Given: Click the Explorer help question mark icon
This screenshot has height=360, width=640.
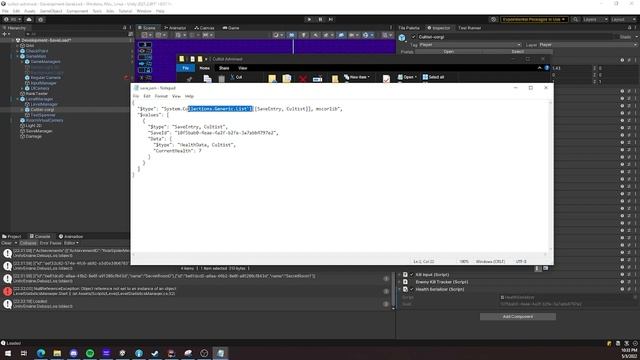Looking at the screenshot, I should pyautogui.click(x=547, y=68).
